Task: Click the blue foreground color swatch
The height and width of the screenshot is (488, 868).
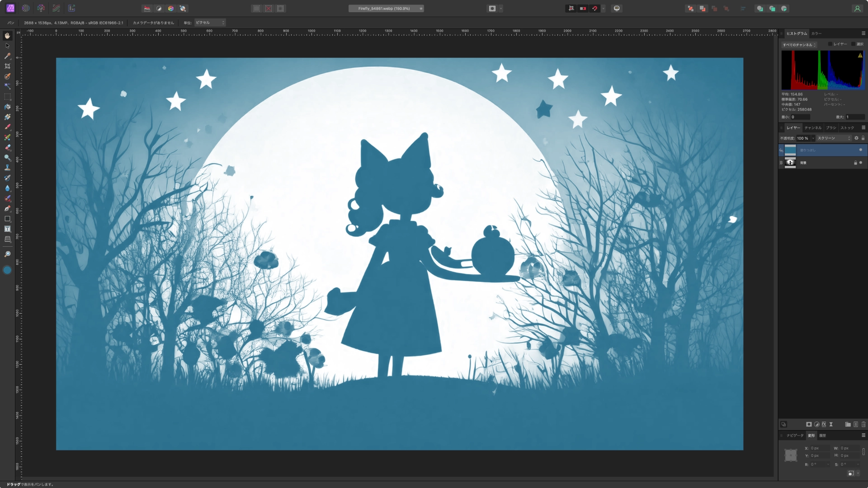Action: (7, 270)
